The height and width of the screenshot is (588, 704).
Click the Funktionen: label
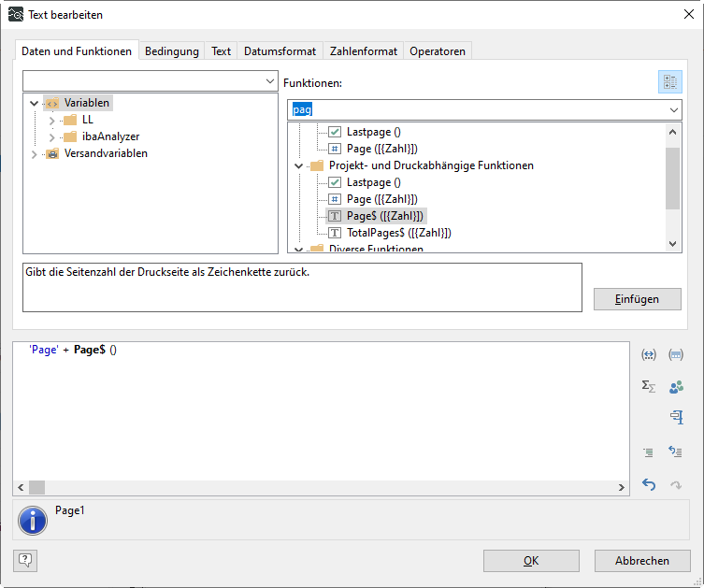click(x=312, y=83)
